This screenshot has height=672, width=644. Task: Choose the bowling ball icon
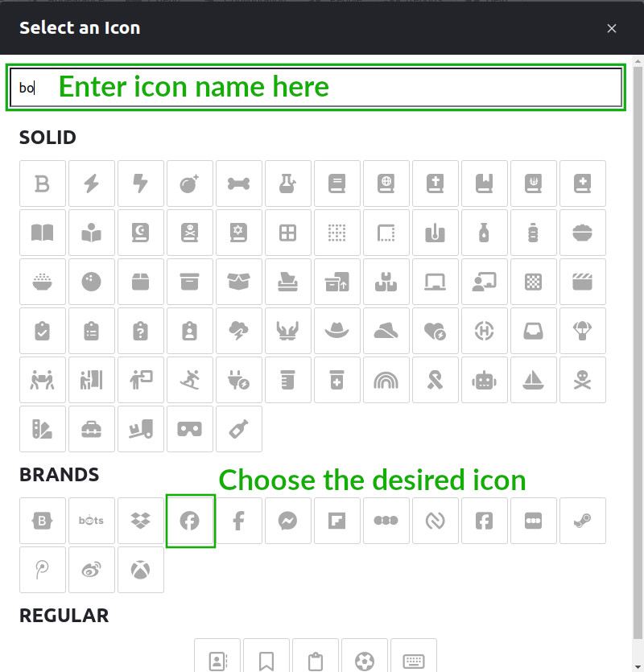[92, 282]
